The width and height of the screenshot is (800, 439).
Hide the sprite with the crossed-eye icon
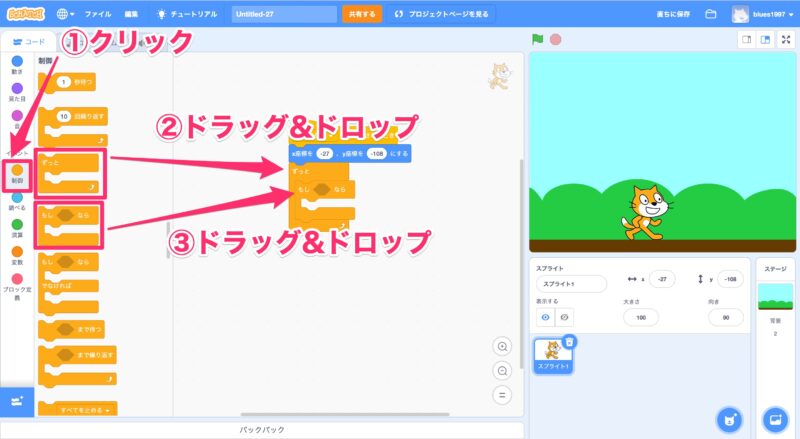click(564, 316)
